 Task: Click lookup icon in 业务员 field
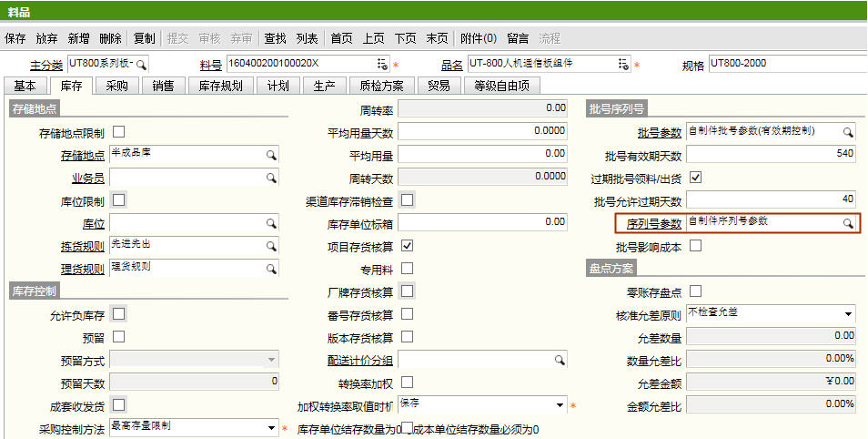click(270, 178)
